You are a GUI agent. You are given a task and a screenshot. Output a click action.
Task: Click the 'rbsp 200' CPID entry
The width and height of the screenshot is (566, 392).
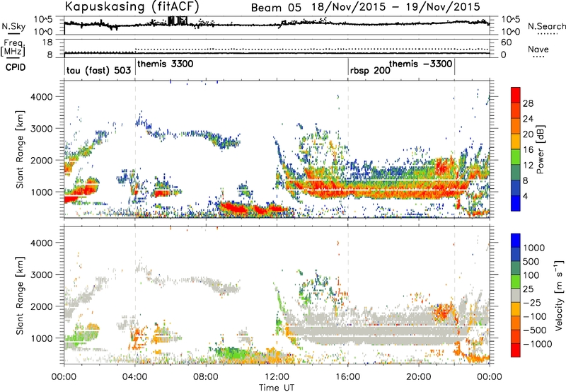pos(370,70)
